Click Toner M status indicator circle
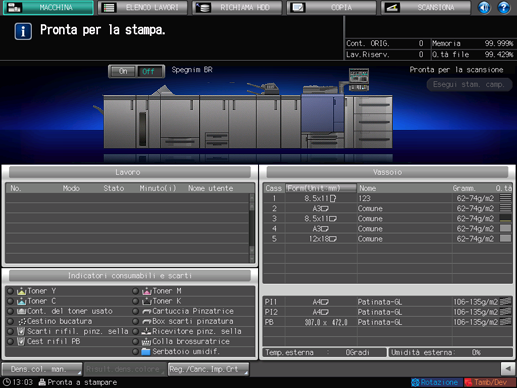This screenshot has height=388, width=517. coord(135,291)
